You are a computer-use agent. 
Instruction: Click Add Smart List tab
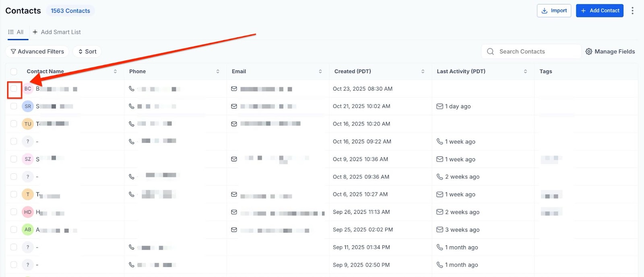[57, 32]
